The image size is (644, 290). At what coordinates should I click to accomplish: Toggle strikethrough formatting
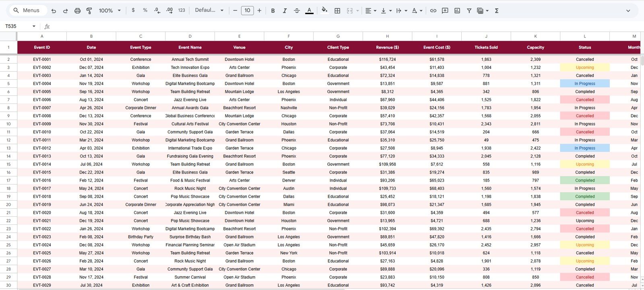tap(297, 11)
